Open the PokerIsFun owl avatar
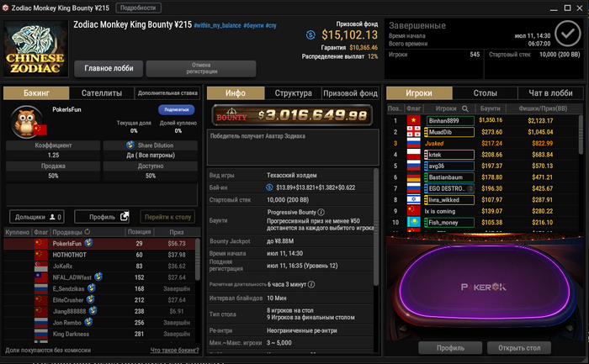Screen dimensions: 589x364 [x=26, y=122]
